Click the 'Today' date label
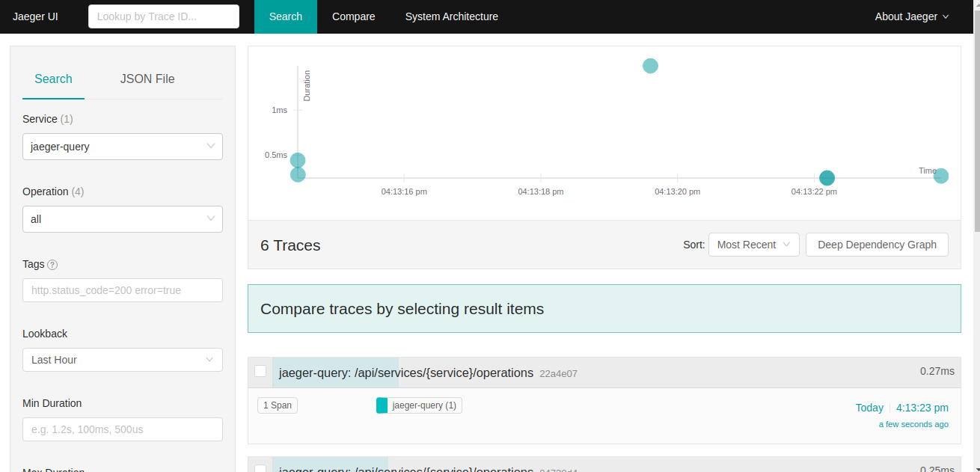Viewport: 980px width, 472px height. (869, 408)
